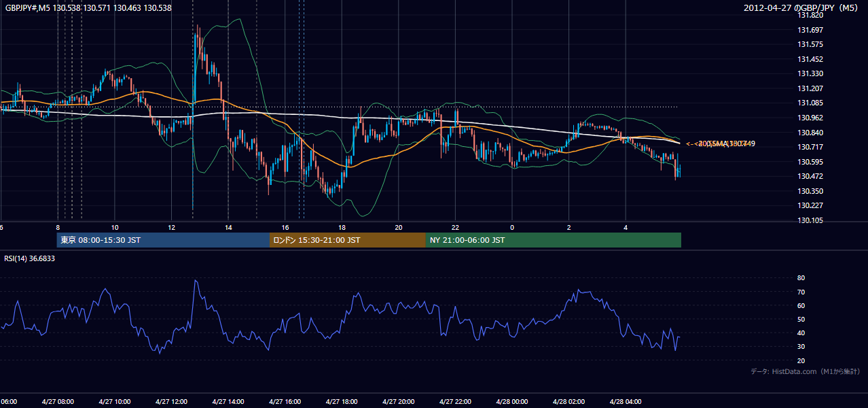Click price axis label 131.452
This screenshot has width=868, height=408.
point(810,59)
